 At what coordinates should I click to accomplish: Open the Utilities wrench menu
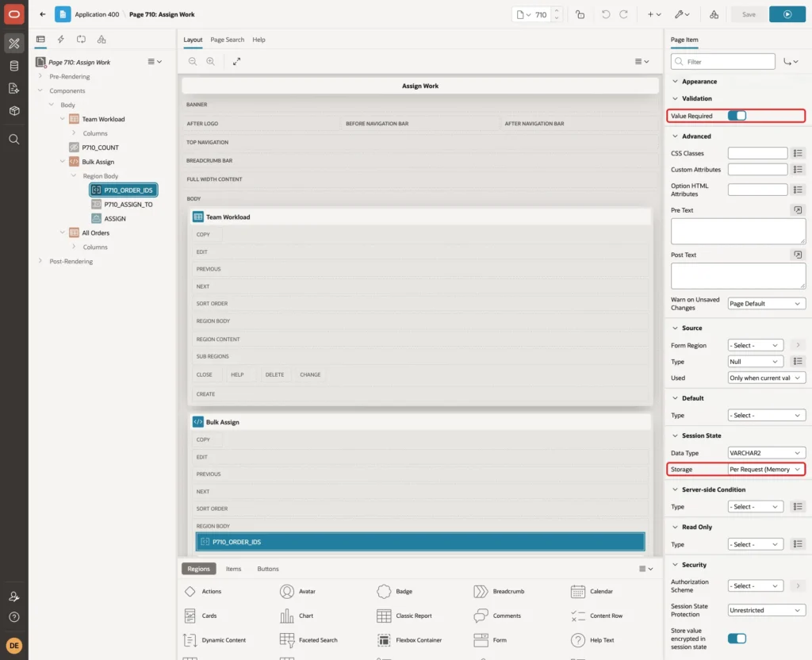[x=682, y=14]
